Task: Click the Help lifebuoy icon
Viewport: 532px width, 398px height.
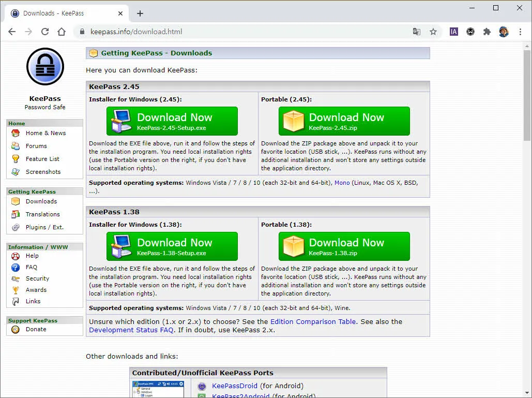Action: click(16, 256)
